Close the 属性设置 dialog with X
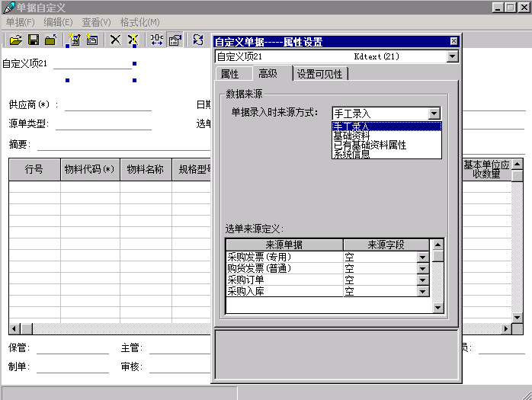This screenshot has height=400, width=532. [x=453, y=41]
